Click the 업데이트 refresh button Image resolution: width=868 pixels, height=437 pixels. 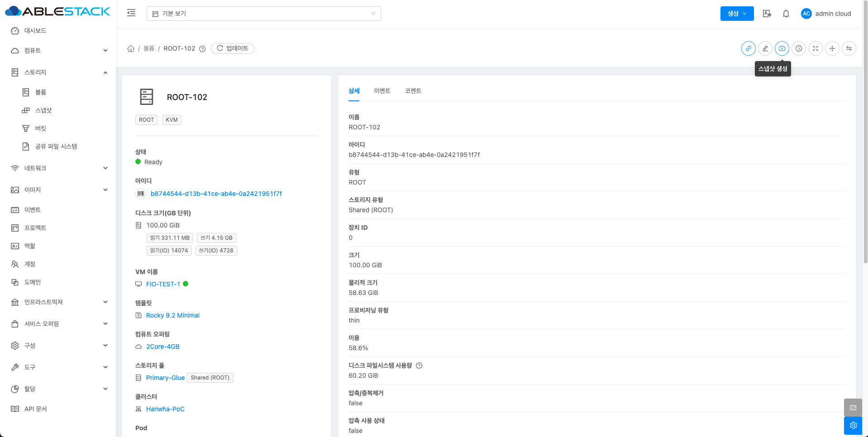click(x=233, y=48)
